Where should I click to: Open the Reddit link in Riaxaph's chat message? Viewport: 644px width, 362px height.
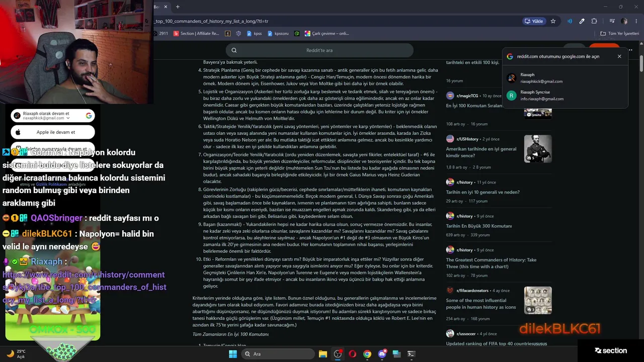tap(85, 287)
